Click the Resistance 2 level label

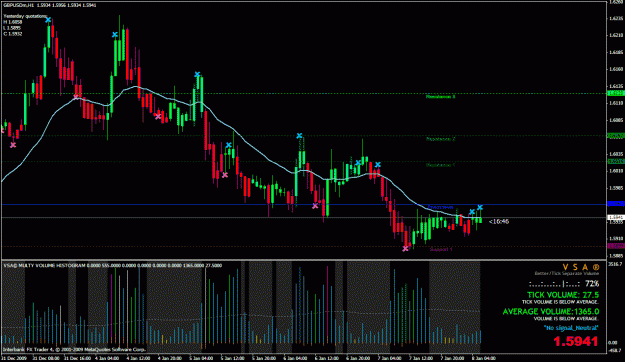(440, 139)
